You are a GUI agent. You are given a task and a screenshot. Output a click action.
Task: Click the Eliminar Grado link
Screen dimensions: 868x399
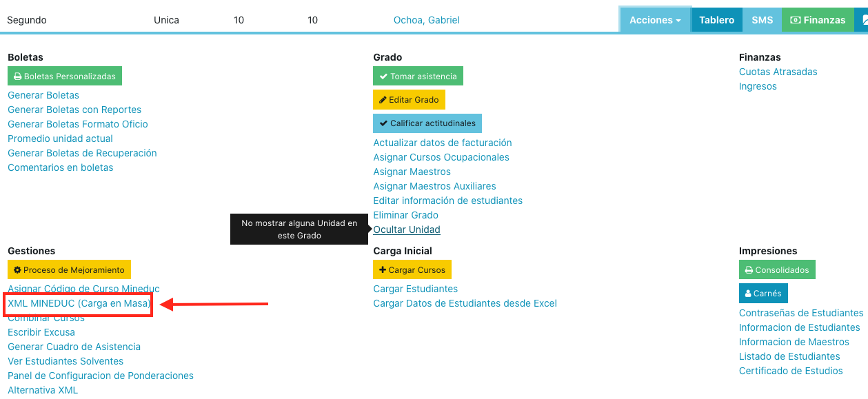point(405,215)
